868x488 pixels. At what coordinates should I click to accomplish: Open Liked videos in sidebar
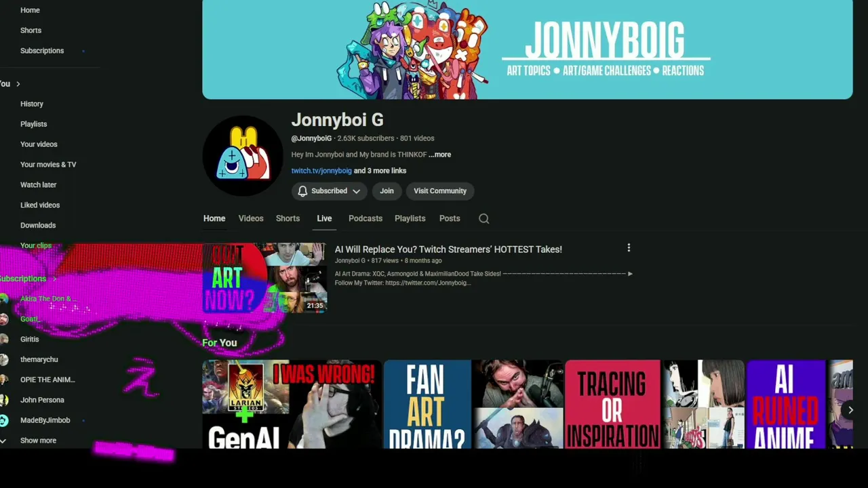(x=40, y=205)
